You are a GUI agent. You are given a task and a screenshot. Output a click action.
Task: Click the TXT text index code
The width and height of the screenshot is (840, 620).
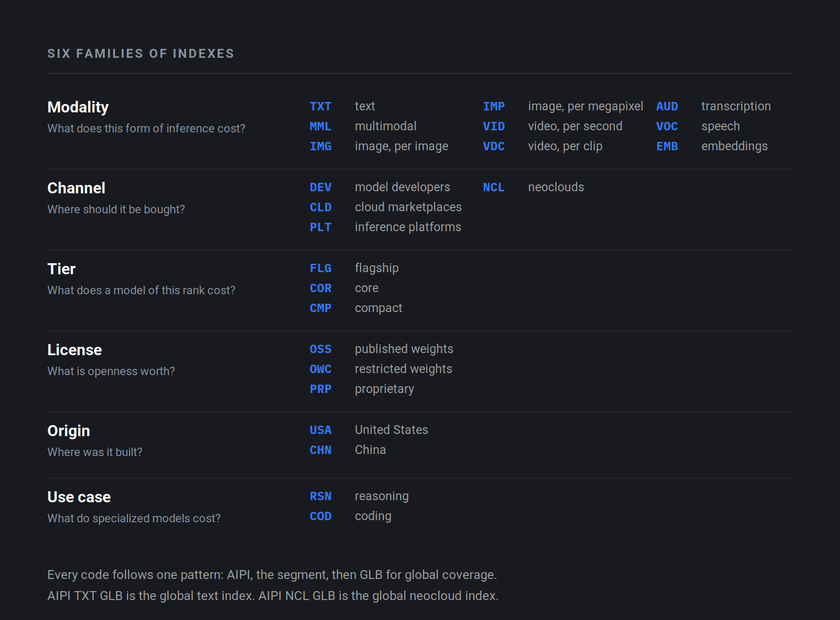pos(320,106)
